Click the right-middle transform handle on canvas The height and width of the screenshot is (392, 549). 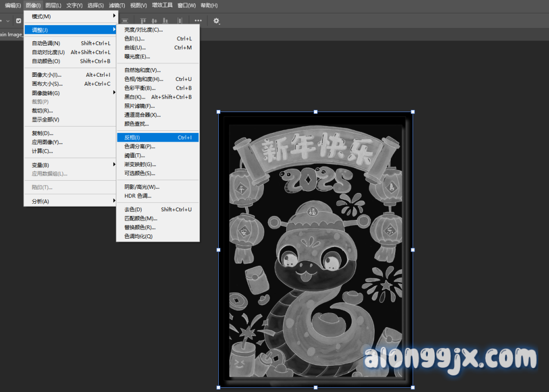(412, 250)
